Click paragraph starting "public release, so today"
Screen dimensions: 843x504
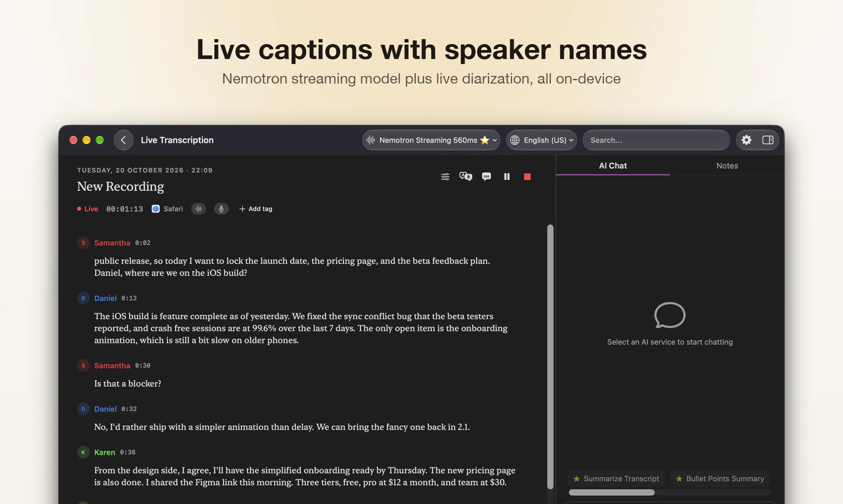point(292,267)
